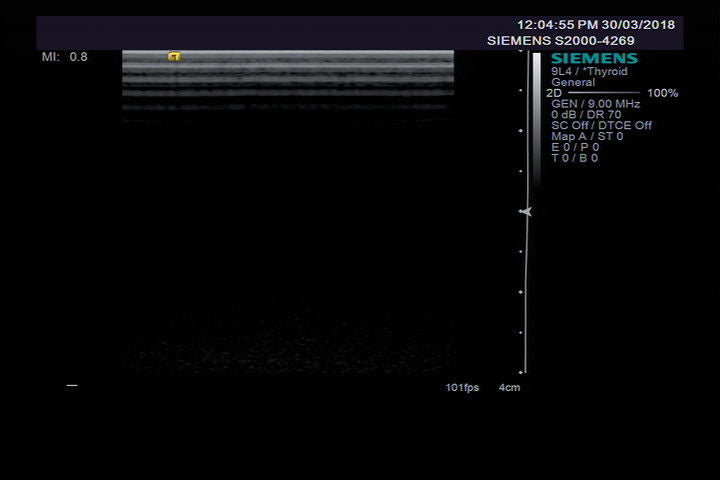Click the date and time display
Image resolution: width=720 pixels, height=480 pixels.
(x=595, y=24)
